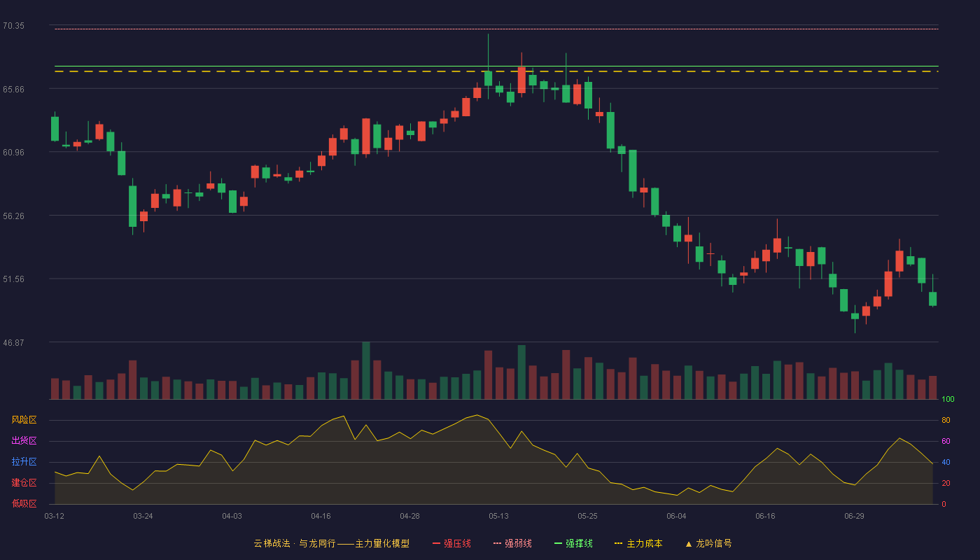Click the 低吸区 zone label
Screen dimensions: 980x560
click(x=24, y=503)
